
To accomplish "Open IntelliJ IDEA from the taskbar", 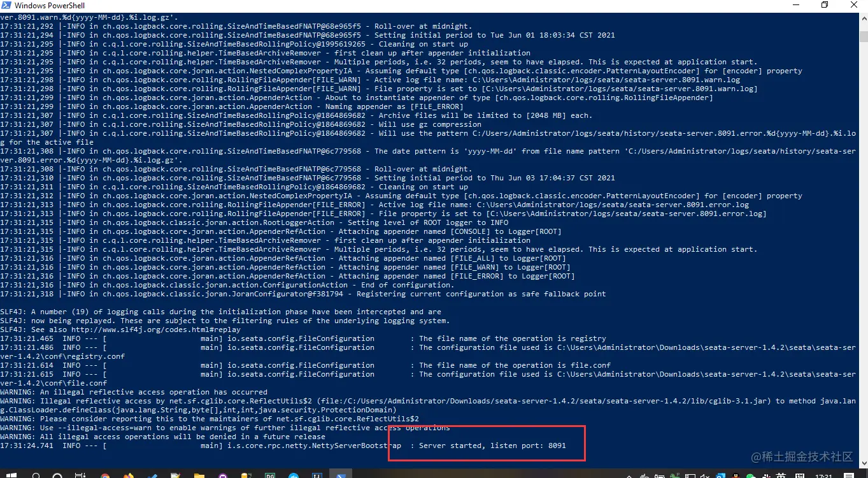I will (317, 475).
